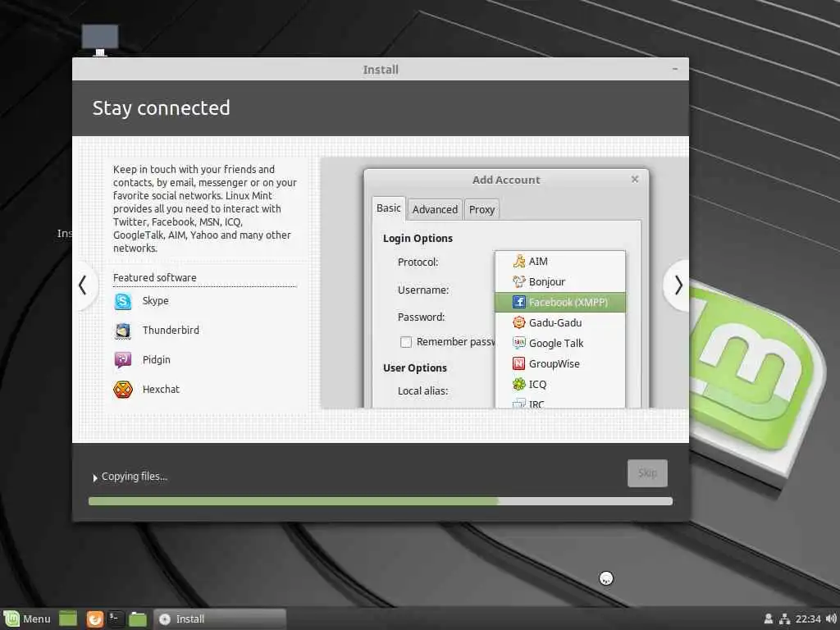This screenshot has width=840, height=630.
Task: Switch to the Basic tab
Action: tap(388, 208)
